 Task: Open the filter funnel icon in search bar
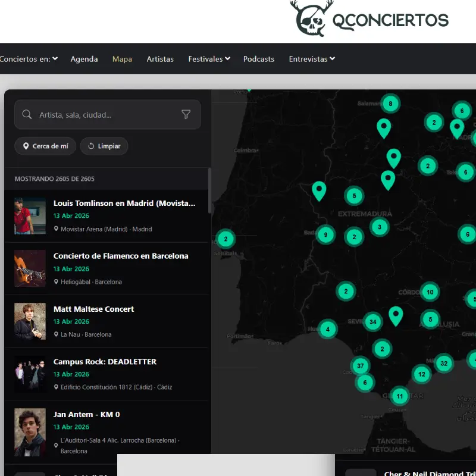tap(186, 114)
